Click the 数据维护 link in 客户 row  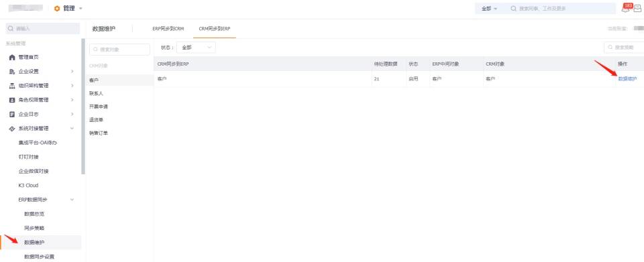tap(627, 78)
